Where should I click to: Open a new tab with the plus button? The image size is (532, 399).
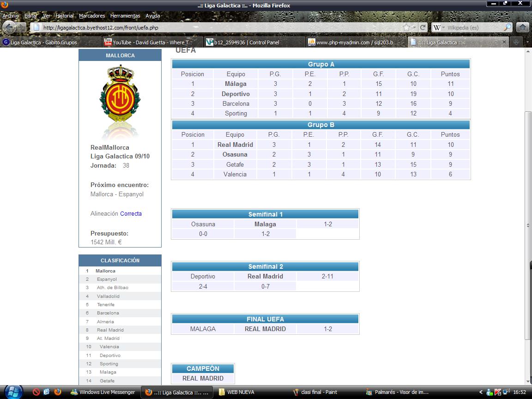[516, 42]
